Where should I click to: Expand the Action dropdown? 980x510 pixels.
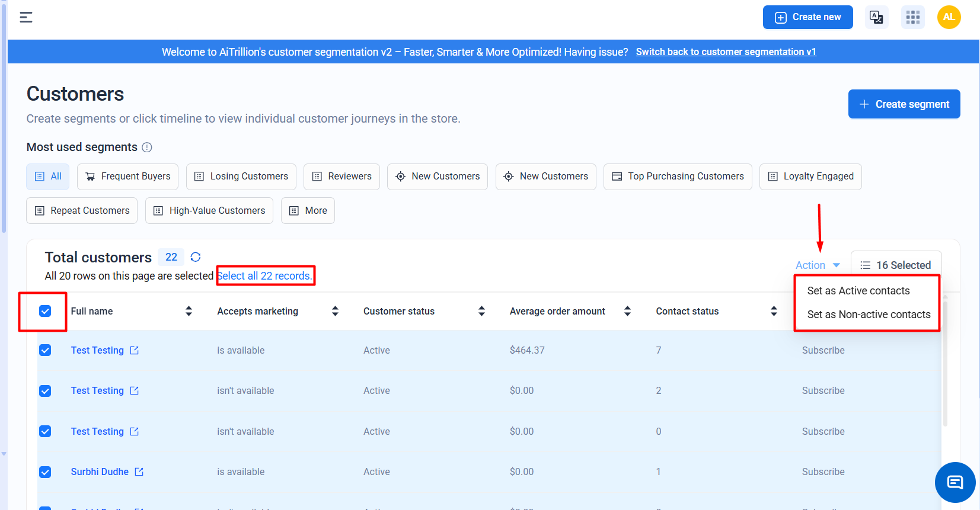click(818, 265)
